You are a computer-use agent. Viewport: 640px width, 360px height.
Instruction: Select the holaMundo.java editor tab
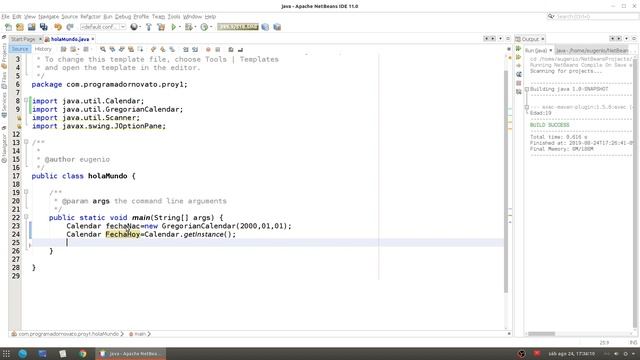click(70, 39)
